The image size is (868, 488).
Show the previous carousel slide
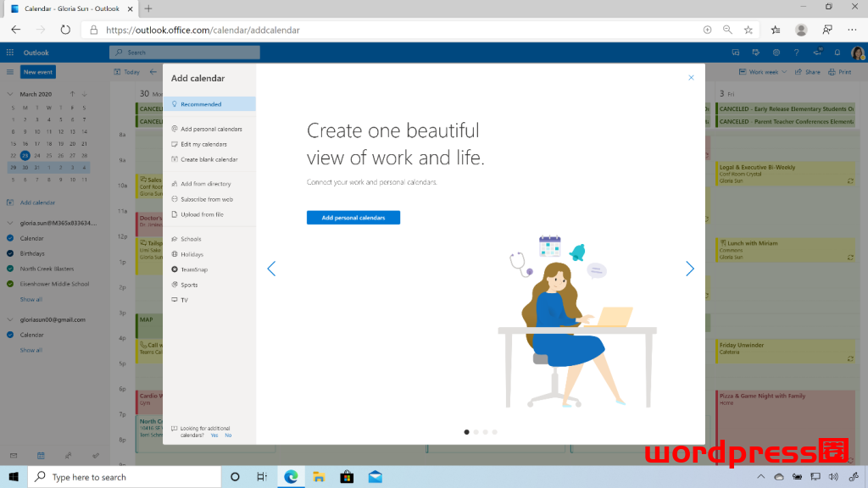click(271, 269)
